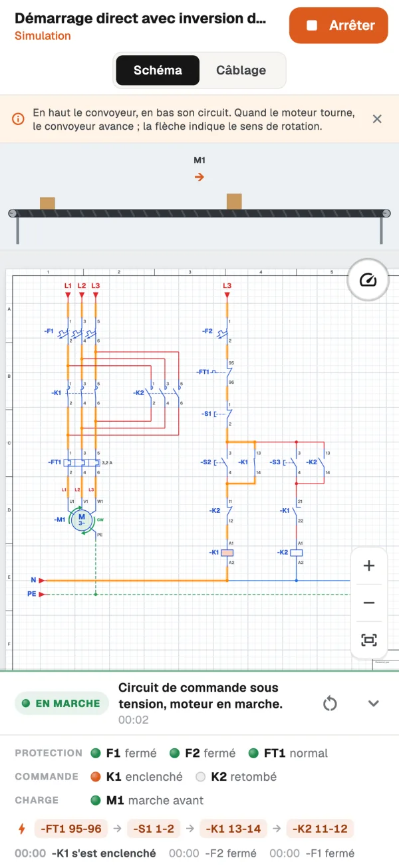The height and width of the screenshot is (868, 399).
Task: Click the -K1 13-14 path chip
Action: (235, 829)
